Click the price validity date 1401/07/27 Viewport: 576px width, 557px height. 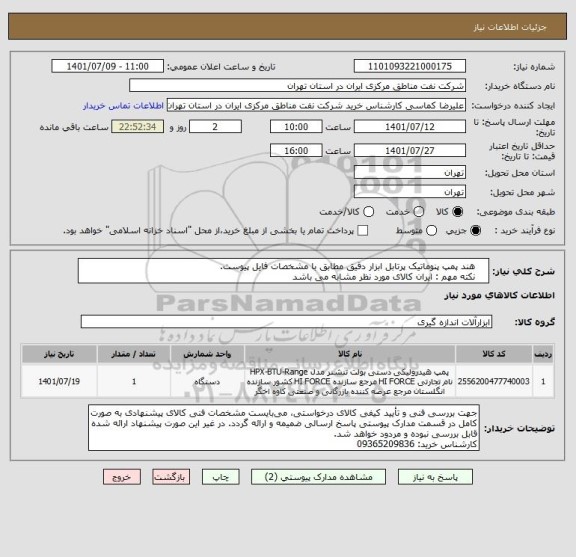[410, 151]
